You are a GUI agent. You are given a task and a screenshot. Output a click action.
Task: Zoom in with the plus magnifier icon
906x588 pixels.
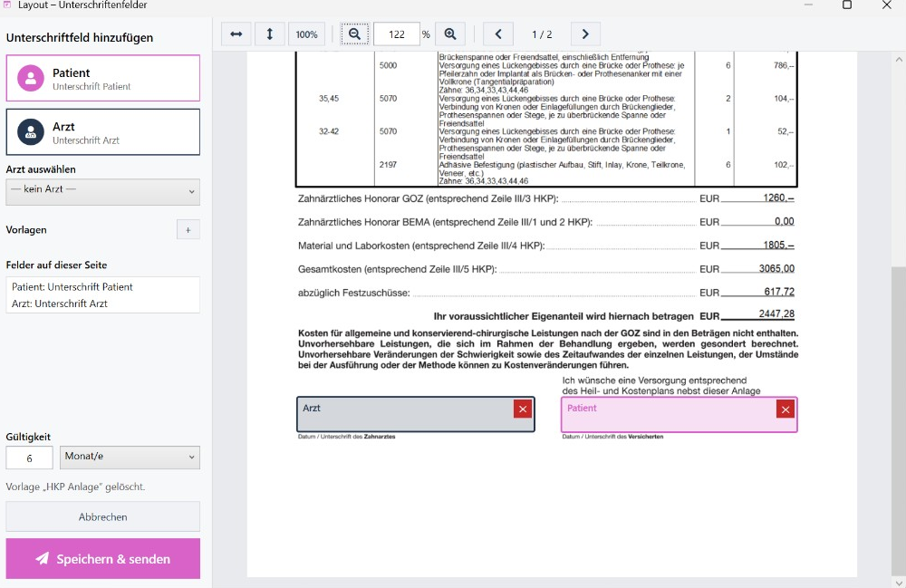[x=450, y=34]
